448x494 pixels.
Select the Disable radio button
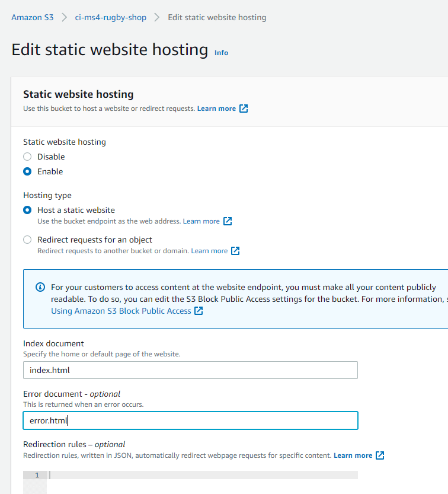(x=27, y=157)
